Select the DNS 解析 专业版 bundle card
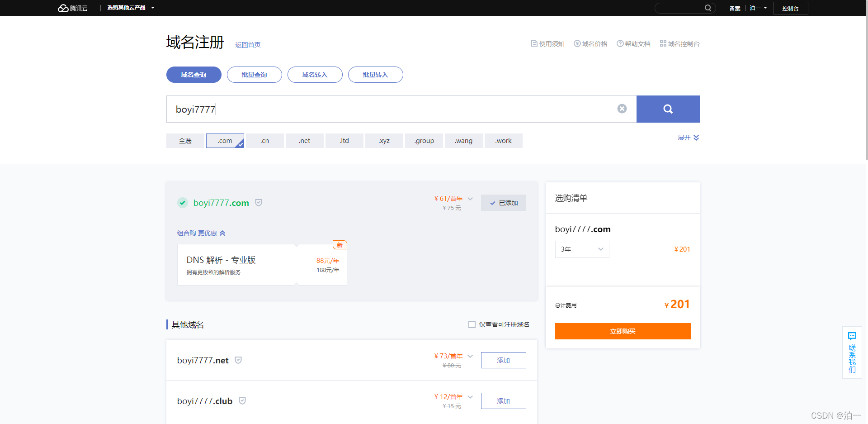The image size is (868, 424). point(262,265)
